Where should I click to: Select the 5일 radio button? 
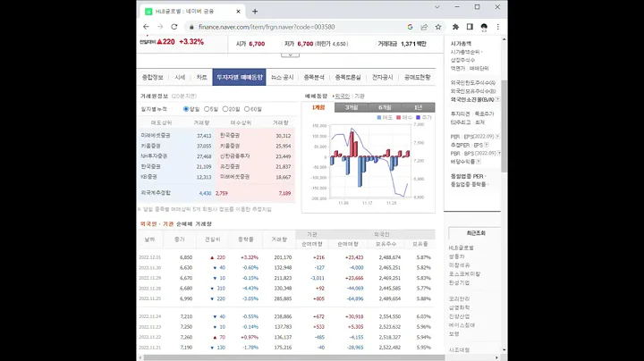(207, 109)
